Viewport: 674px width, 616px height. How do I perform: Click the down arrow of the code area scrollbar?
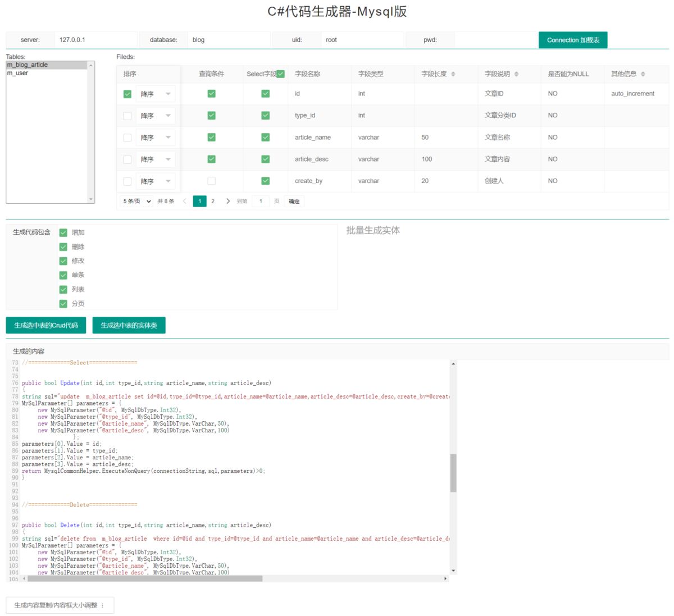coord(453,571)
